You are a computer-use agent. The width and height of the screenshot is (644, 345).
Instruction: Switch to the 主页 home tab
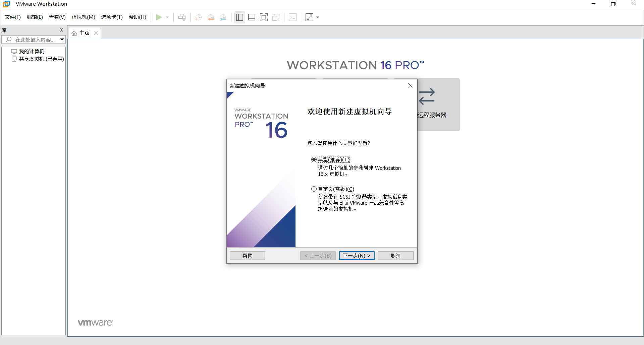(85, 33)
